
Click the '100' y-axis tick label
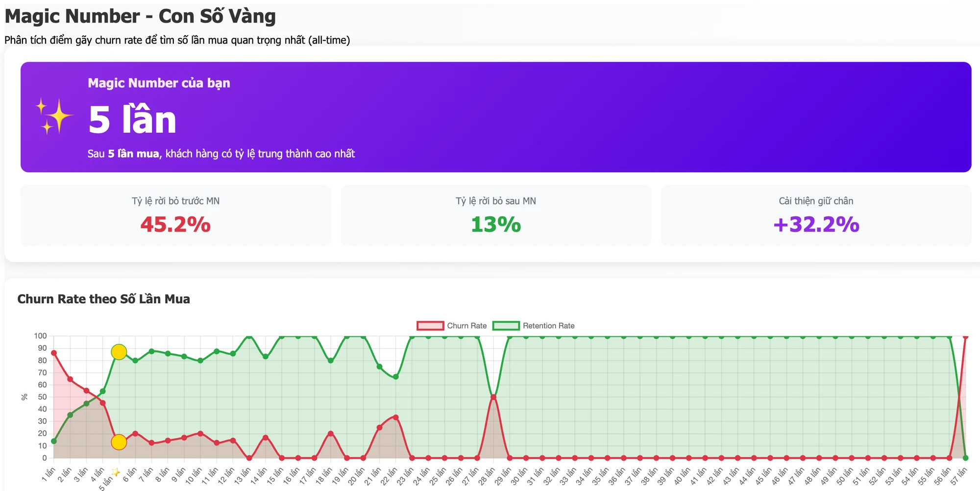coord(40,336)
